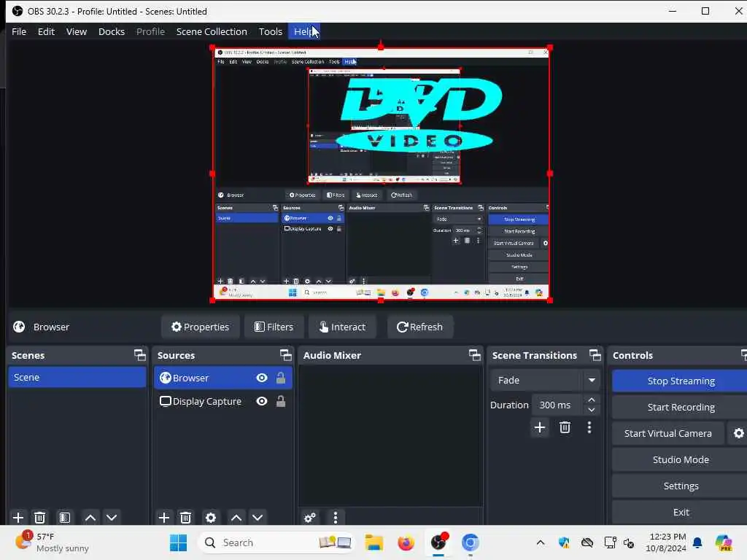Open virtual camera settings gear
The image size is (747, 560).
coord(738,433)
